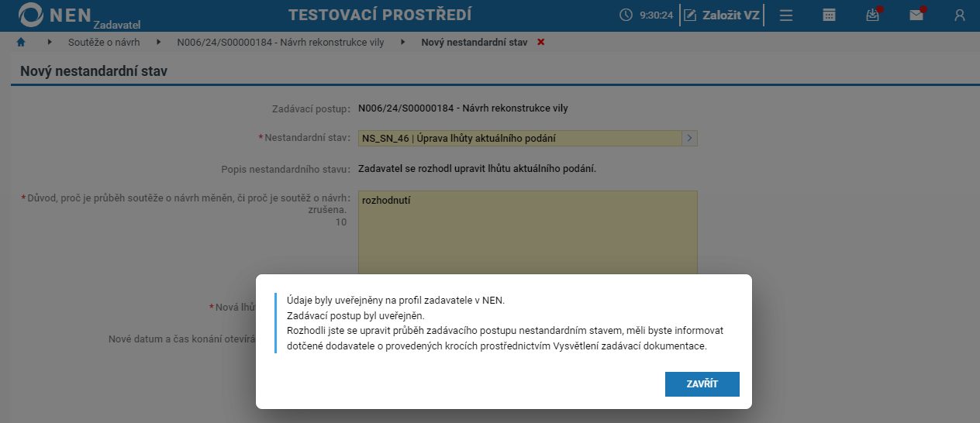This screenshot has width=980, height=423.
Task: Open the hamburger menu icon
Action: pyautogui.click(x=786, y=15)
